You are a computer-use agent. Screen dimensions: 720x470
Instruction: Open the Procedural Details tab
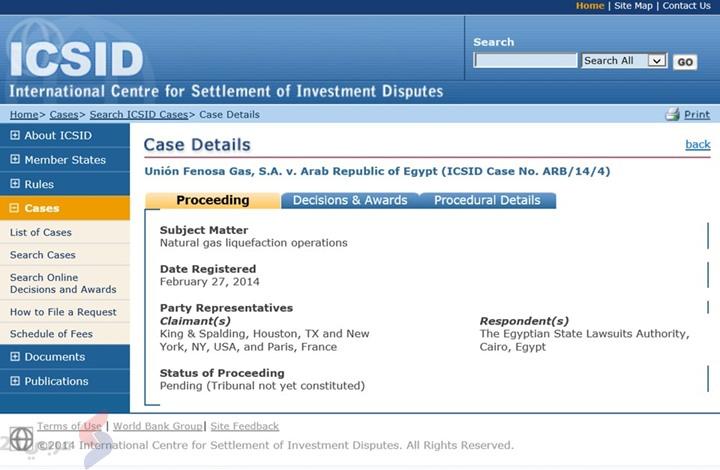coord(487,200)
